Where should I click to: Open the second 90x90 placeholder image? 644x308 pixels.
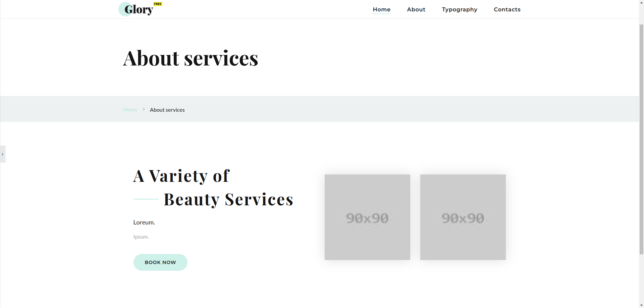coord(463,217)
